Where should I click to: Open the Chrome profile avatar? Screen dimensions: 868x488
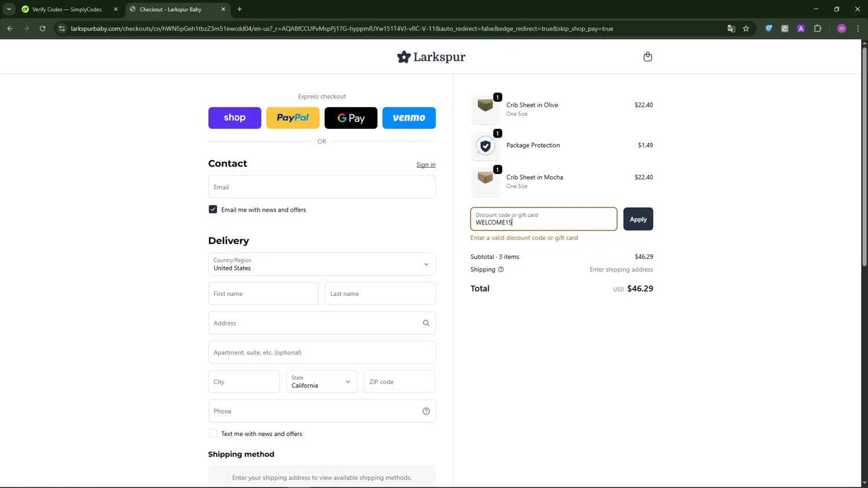tap(841, 28)
